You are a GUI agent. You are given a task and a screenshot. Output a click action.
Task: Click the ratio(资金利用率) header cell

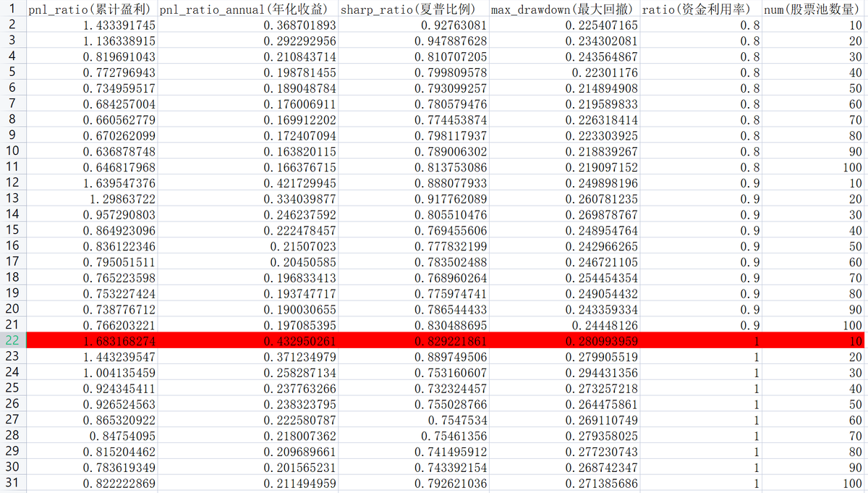[x=702, y=9]
